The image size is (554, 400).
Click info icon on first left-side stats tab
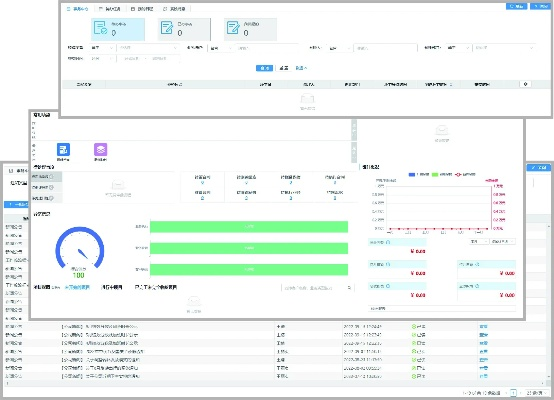tap(51, 176)
